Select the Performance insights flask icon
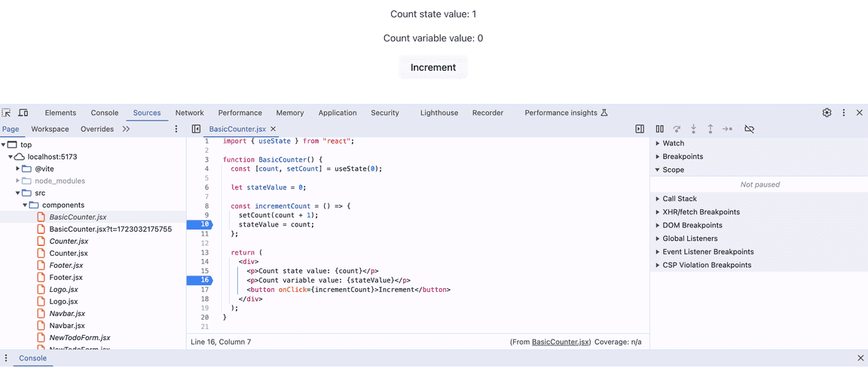The image size is (868, 368). tap(604, 113)
